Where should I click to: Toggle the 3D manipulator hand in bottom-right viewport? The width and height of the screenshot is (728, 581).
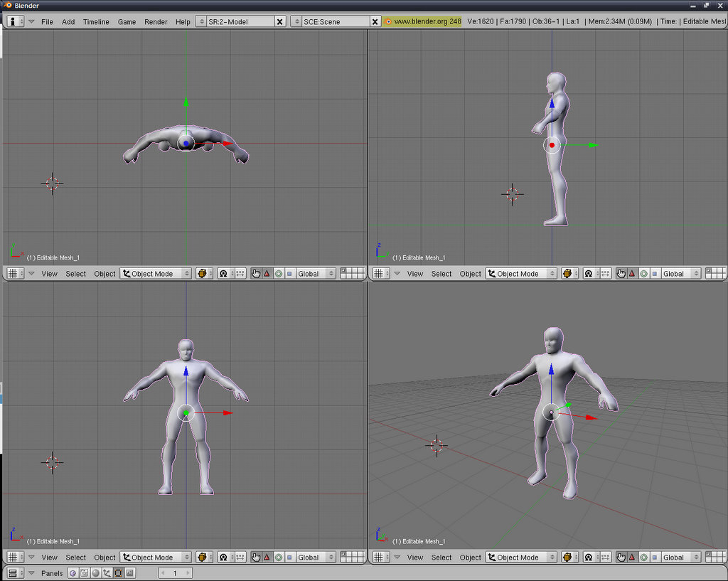[621, 558]
